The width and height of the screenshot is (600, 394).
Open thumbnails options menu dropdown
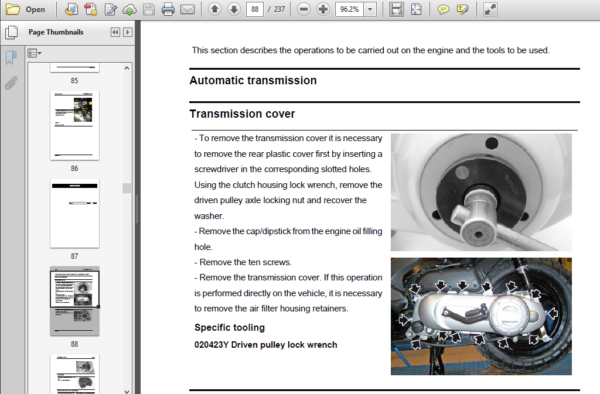[x=34, y=54]
